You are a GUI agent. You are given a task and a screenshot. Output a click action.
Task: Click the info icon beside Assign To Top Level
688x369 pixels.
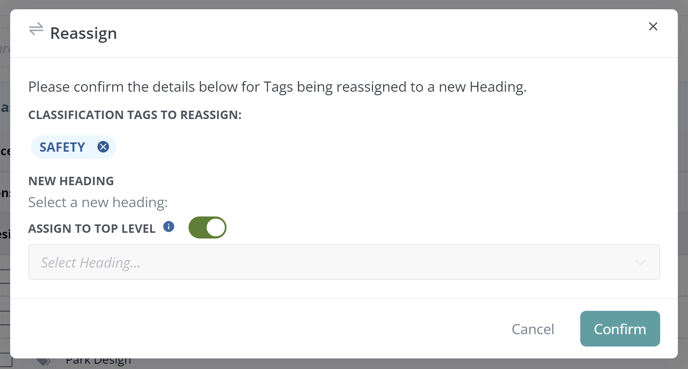(x=168, y=227)
